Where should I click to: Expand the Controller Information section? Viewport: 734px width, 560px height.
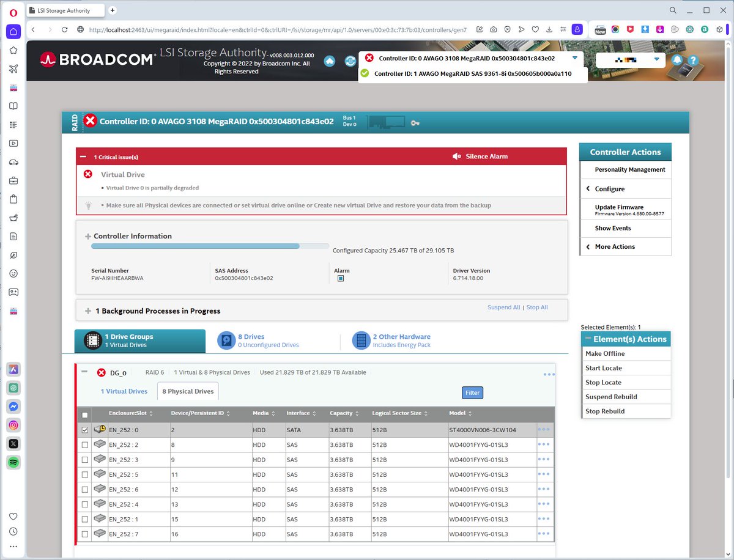click(88, 237)
